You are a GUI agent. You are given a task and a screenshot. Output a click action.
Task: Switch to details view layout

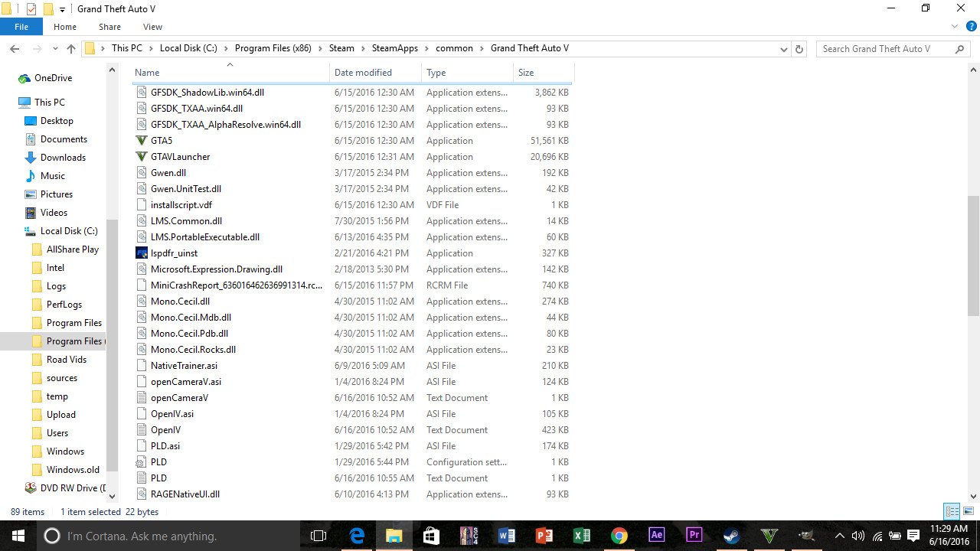click(952, 512)
